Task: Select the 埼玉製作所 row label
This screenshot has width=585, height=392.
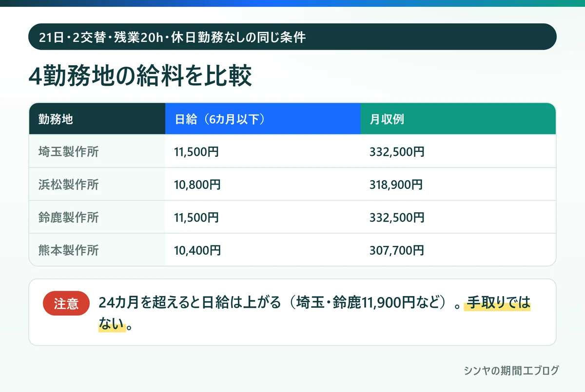Action: click(x=69, y=151)
